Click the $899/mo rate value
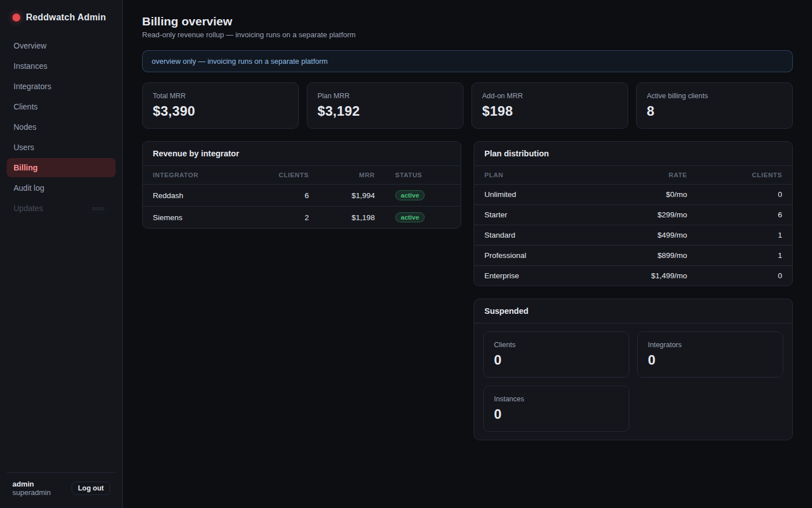This screenshot has height=508, width=812. (x=672, y=256)
